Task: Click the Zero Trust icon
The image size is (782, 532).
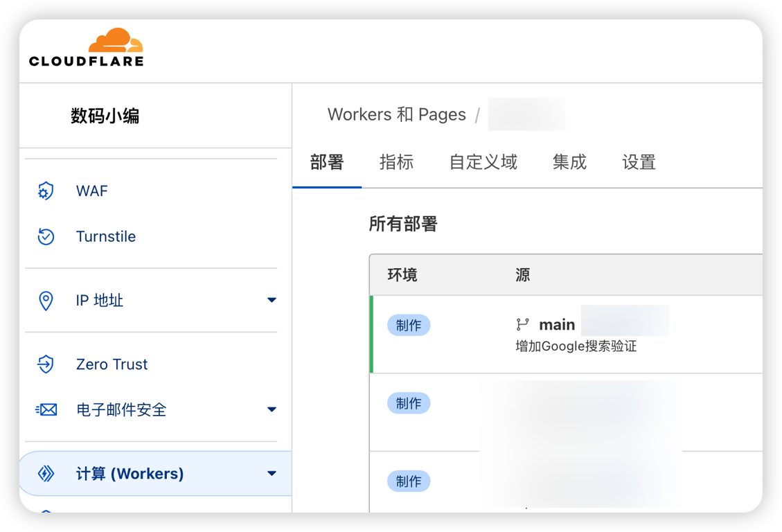Action: point(46,364)
